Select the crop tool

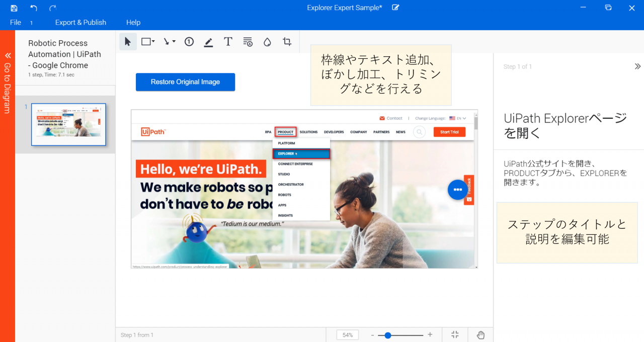[287, 42]
